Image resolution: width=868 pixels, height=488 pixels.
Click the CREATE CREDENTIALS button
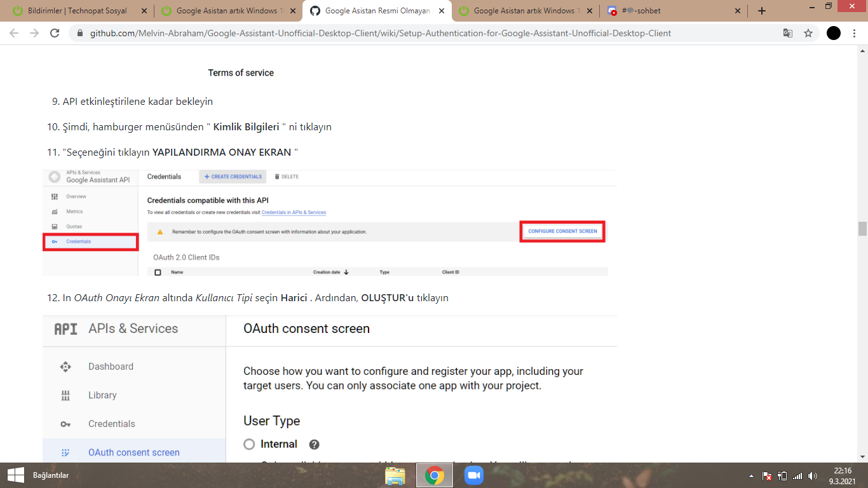pyautogui.click(x=233, y=177)
